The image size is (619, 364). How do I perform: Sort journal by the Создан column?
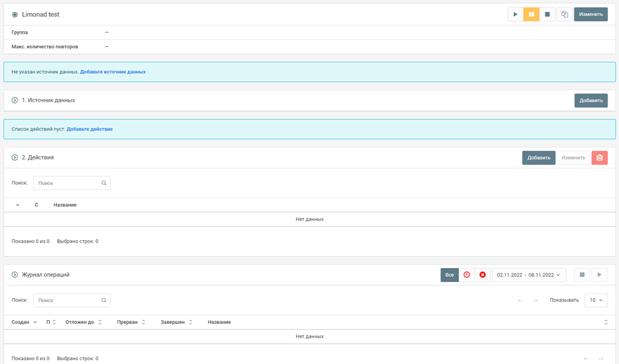click(24, 322)
